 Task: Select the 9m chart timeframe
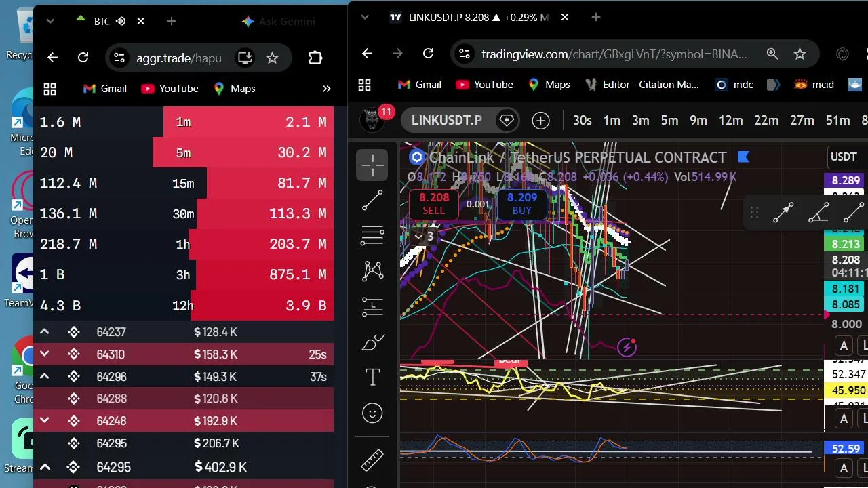(698, 121)
